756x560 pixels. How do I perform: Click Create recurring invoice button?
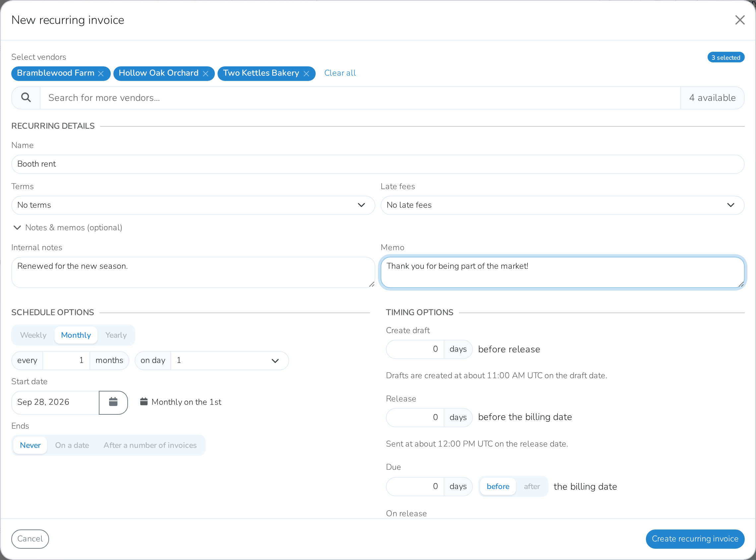coord(695,539)
